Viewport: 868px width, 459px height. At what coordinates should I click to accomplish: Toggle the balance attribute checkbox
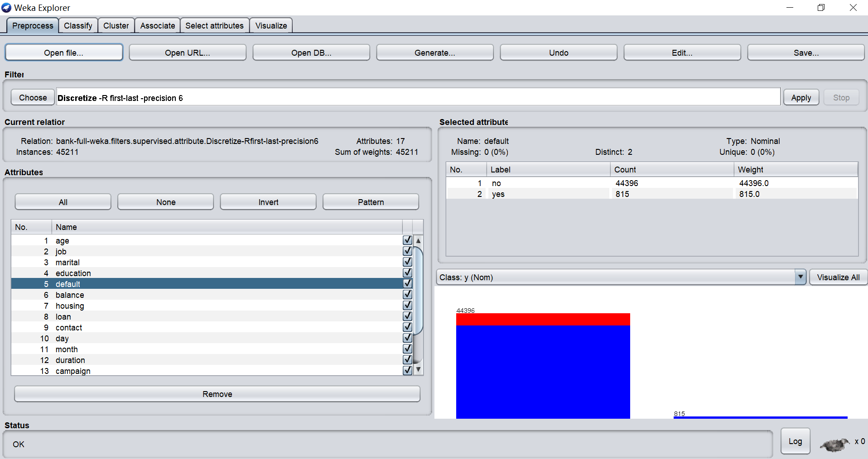407,295
